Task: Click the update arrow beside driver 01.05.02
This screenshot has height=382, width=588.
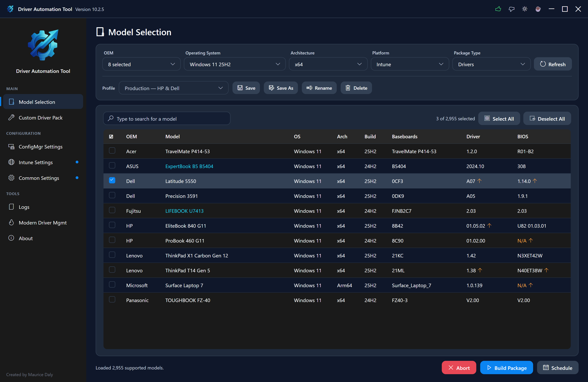Action: pyautogui.click(x=489, y=226)
